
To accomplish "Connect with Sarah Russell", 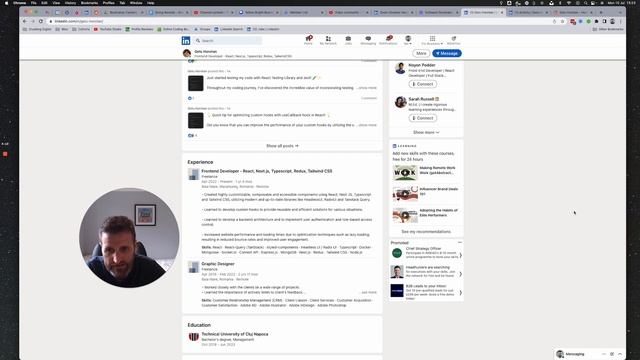I will coord(422,118).
